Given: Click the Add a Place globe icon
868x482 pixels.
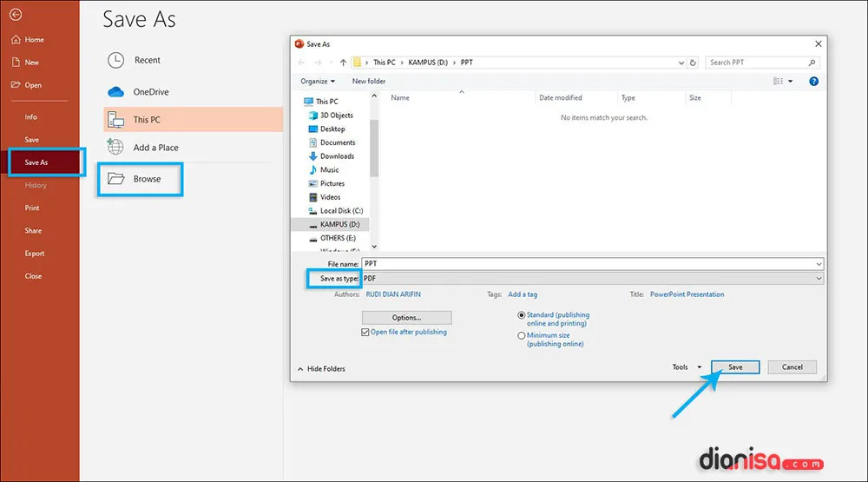Looking at the screenshot, I should pos(115,147).
